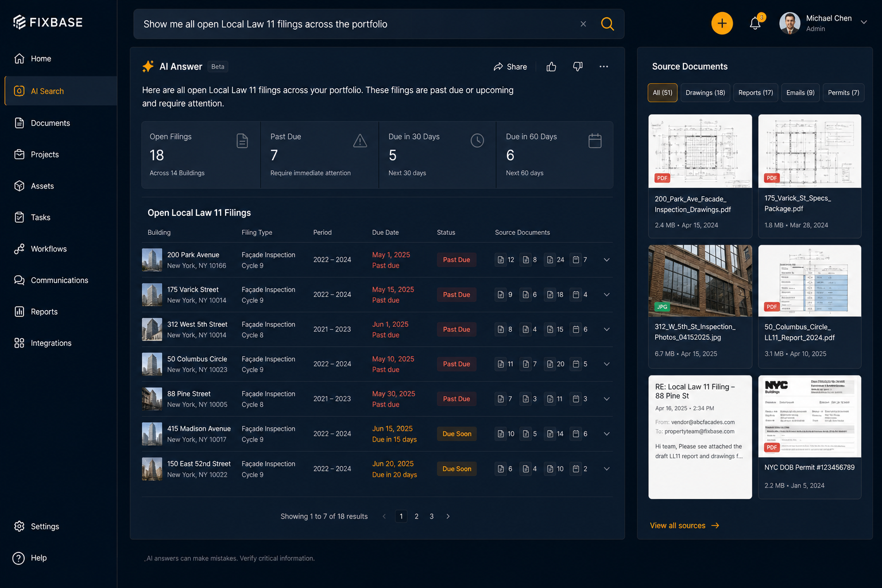Go to next results page arrow

[x=448, y=516]
